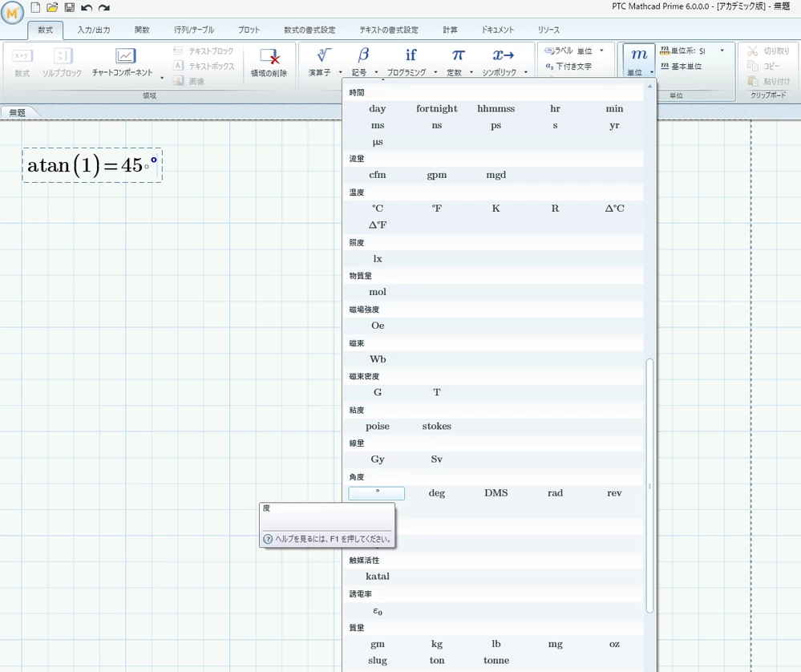This screenshot has width=801, height=672.
Task: Switch to the ドキュメント ribbon tab
Action: coord(498,30)
